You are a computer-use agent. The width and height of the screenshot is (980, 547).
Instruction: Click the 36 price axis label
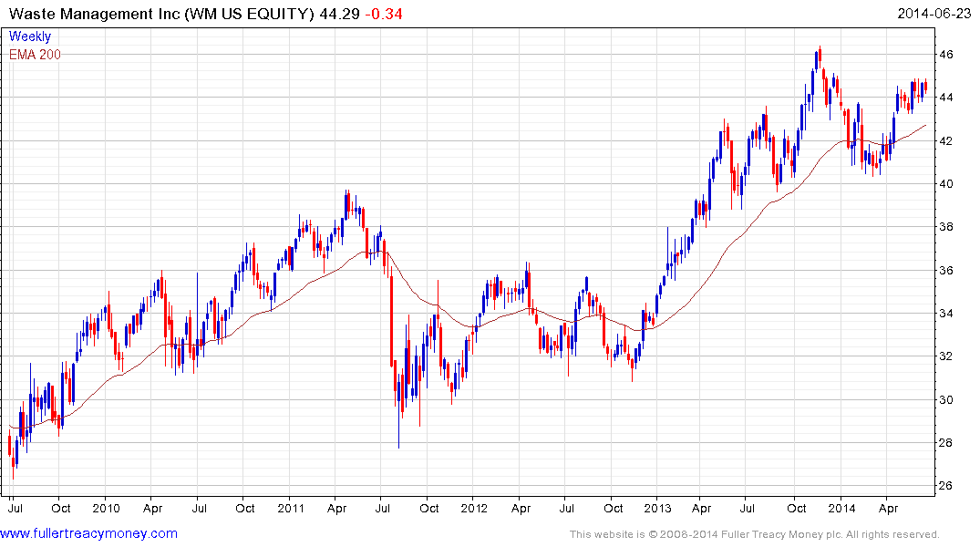(945, 271)
